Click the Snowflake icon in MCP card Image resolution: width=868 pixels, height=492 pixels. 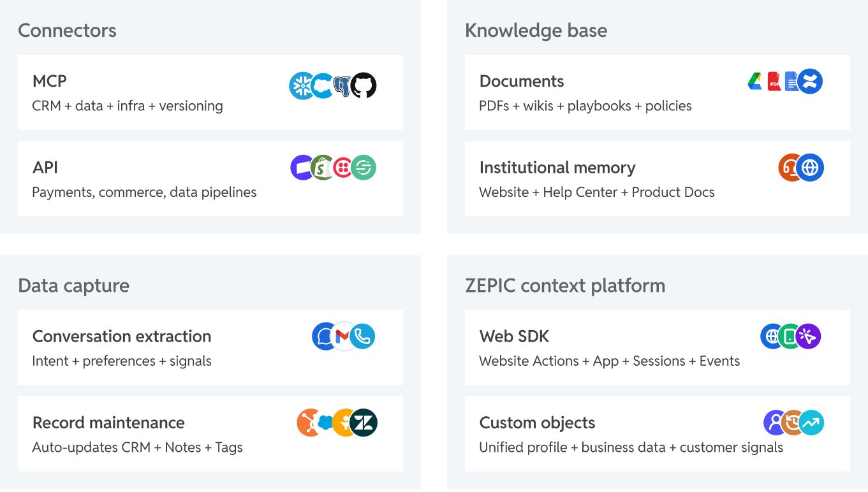(x=302, y=86)
